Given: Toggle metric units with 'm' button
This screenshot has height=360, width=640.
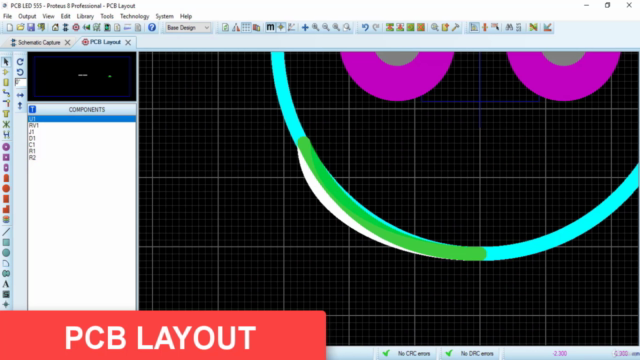Looking at the screenshot, I should tap(270, 27).
